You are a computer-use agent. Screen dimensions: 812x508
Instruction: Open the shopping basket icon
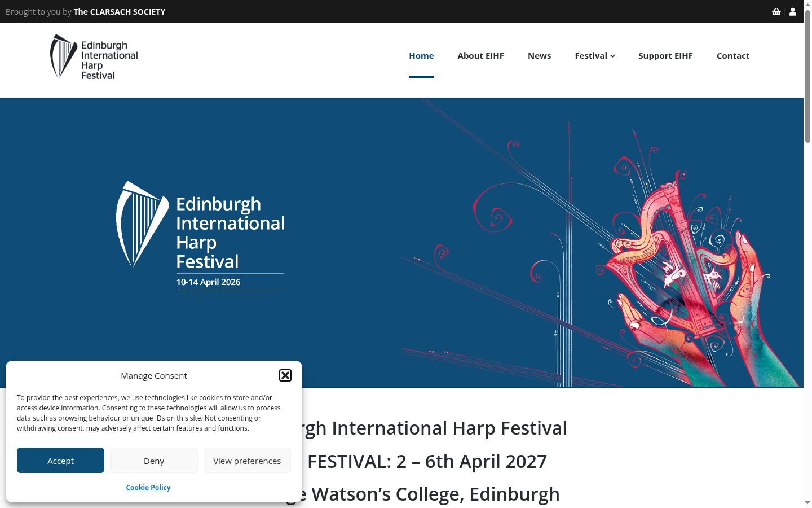[776, 11]
